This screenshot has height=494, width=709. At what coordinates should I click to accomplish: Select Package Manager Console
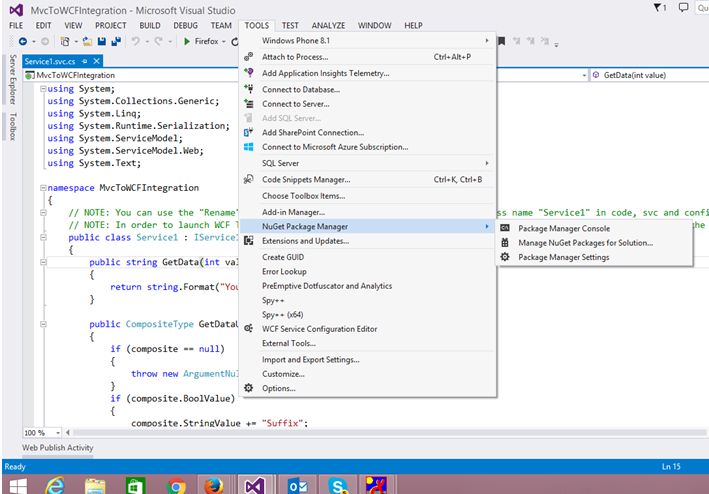(x=564, y=229)
